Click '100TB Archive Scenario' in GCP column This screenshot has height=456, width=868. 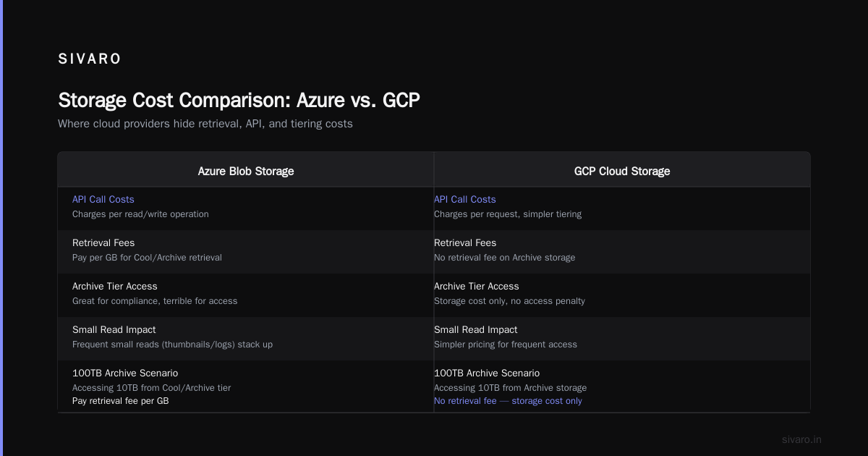pos(487,373)
